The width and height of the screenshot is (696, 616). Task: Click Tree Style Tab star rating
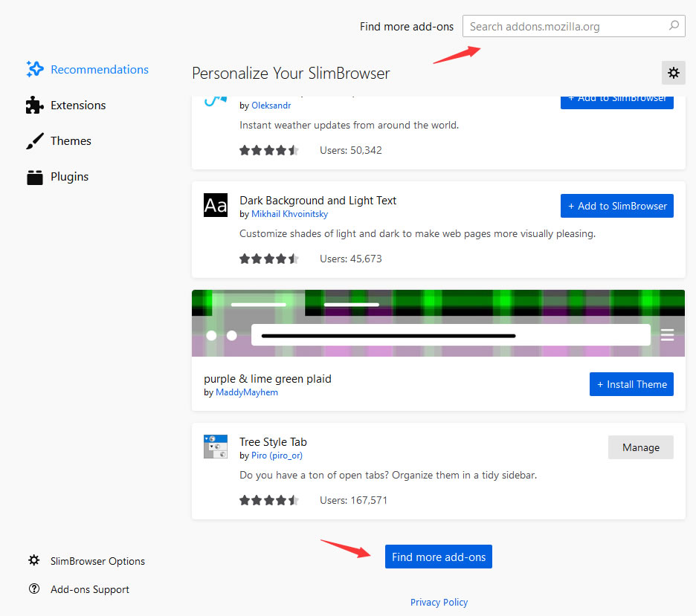click(269, 500)
